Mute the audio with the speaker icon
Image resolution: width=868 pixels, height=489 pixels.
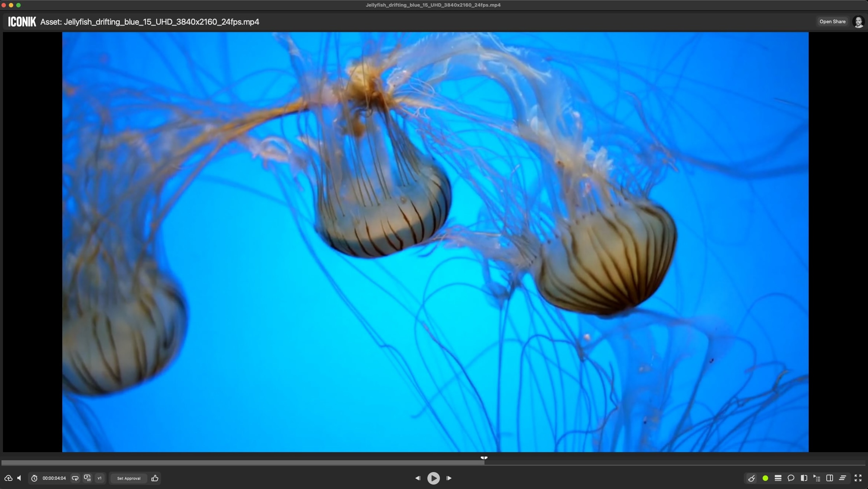[x=19, y=478]
